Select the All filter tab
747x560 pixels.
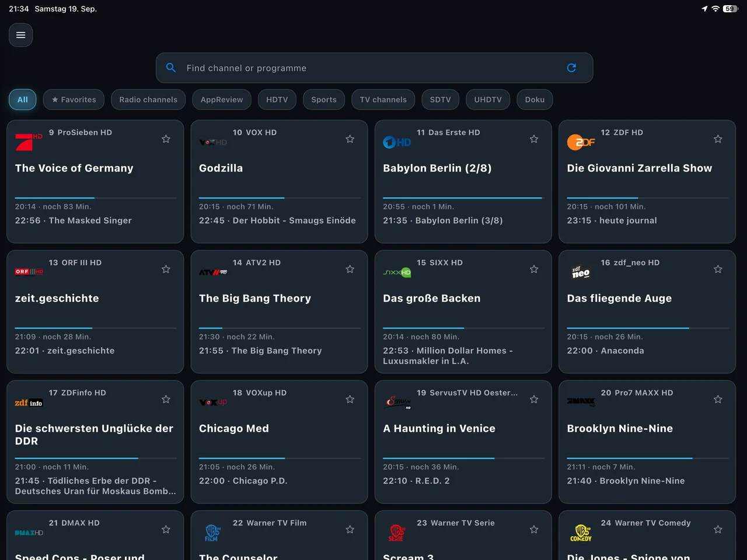pyautogui.click(x=23, y=100)
